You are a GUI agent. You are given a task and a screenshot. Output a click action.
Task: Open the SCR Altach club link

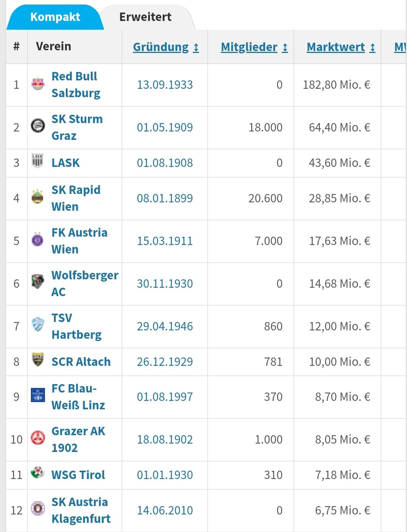point(81,362)
